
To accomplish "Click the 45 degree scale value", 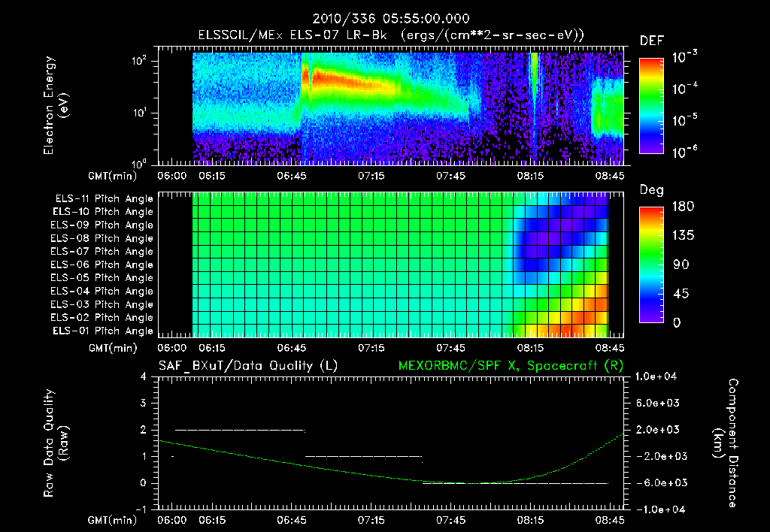I will 680,294.
